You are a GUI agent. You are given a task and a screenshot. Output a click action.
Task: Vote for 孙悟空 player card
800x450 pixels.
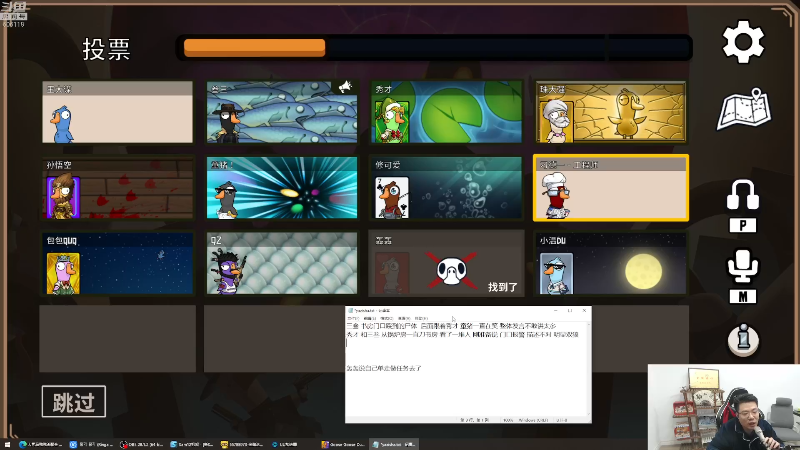tap(117, 188)
